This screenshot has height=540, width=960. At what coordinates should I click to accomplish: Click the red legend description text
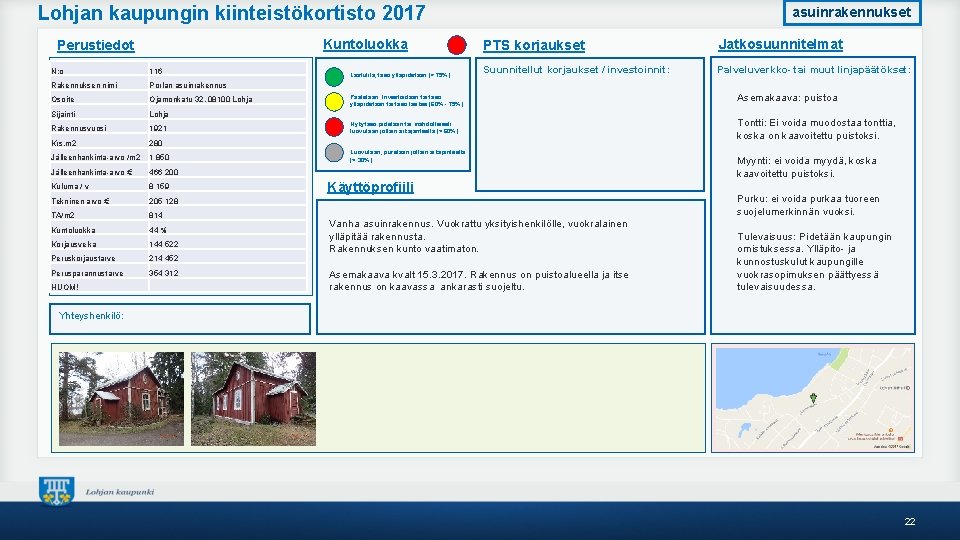tap(404, 127)
